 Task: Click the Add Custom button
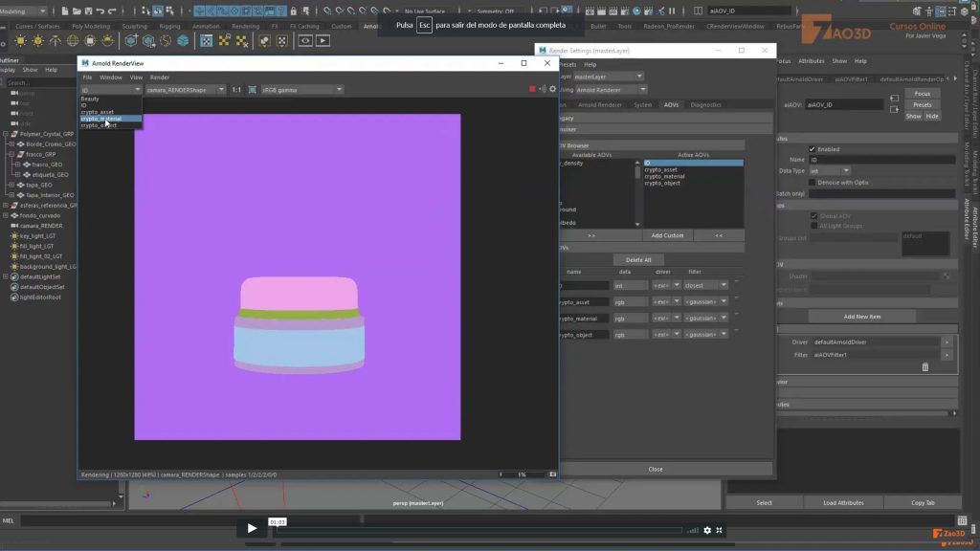(x=666, y=234)
